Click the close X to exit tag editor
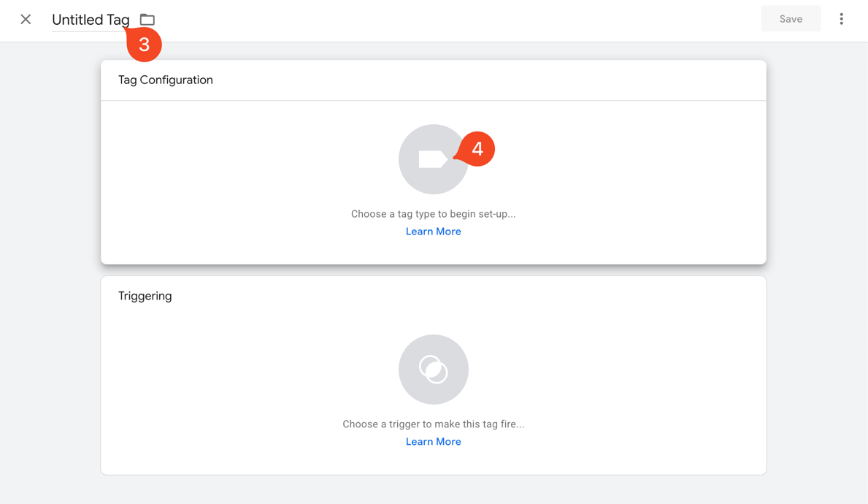This screenshot has width=868, height=504. click(26, 19)
